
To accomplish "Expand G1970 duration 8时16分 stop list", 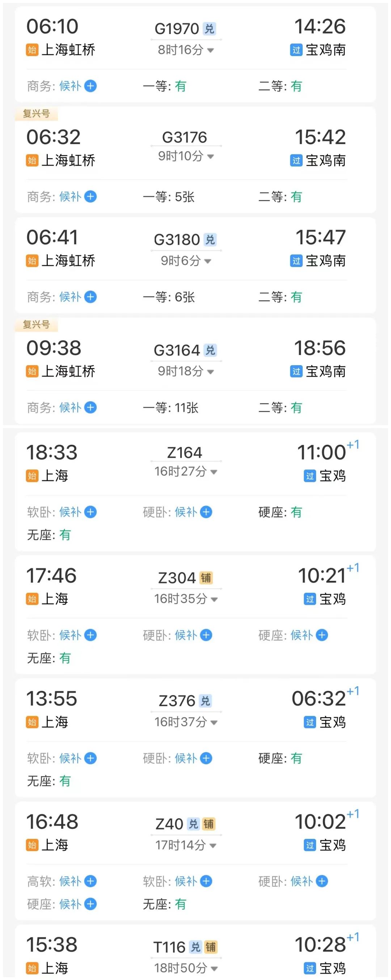I will [211, 50].
